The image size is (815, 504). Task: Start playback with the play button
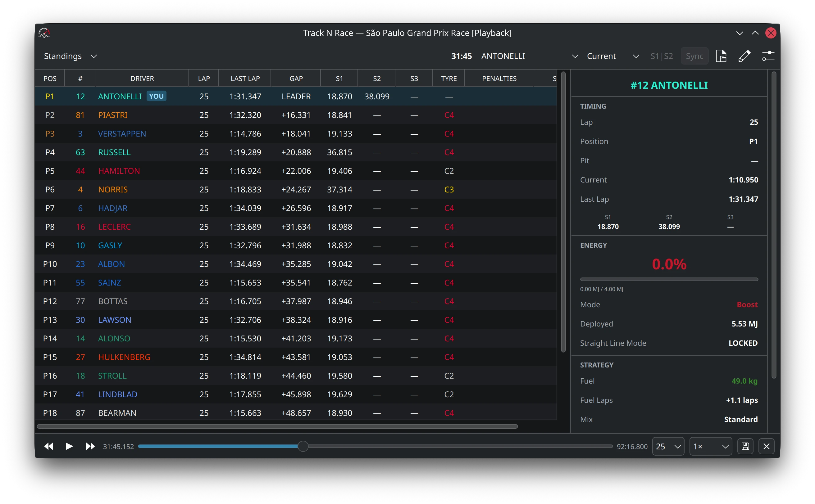click(69, 446)
